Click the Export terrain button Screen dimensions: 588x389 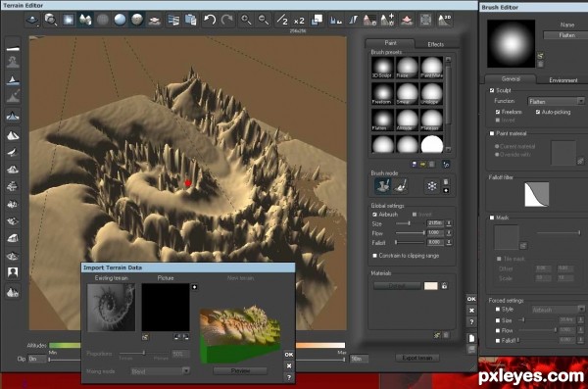[417, 358]
